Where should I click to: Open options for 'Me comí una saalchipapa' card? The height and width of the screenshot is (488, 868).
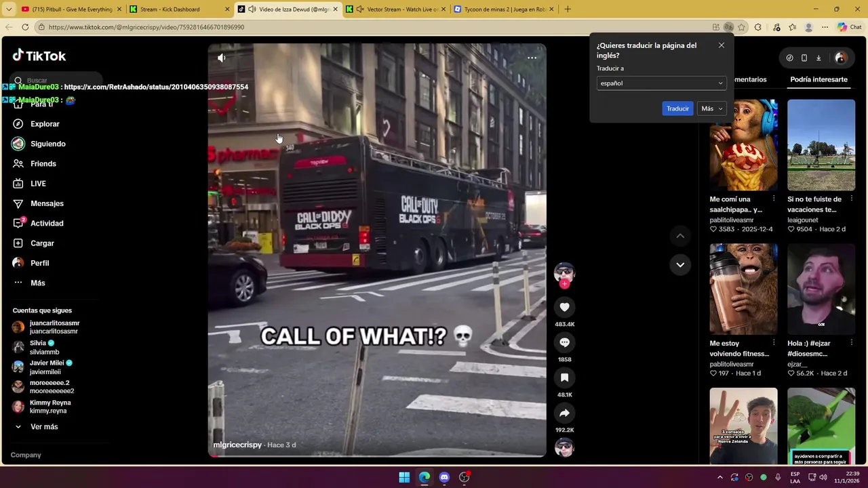[774, 199]
